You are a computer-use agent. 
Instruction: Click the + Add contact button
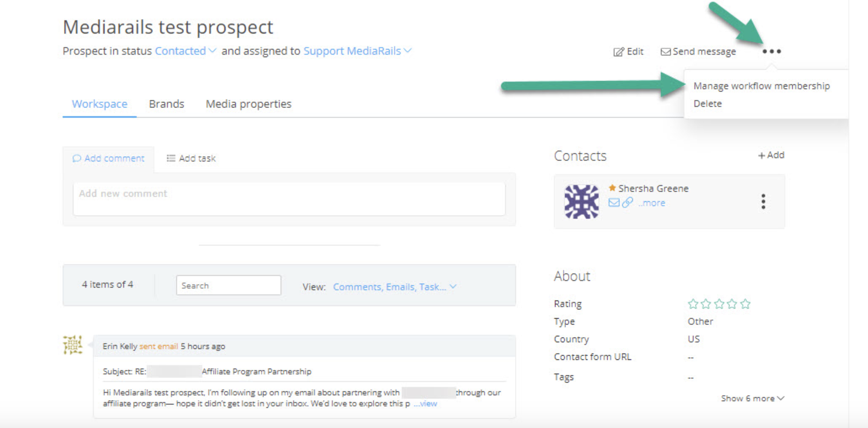pos(771,155)
